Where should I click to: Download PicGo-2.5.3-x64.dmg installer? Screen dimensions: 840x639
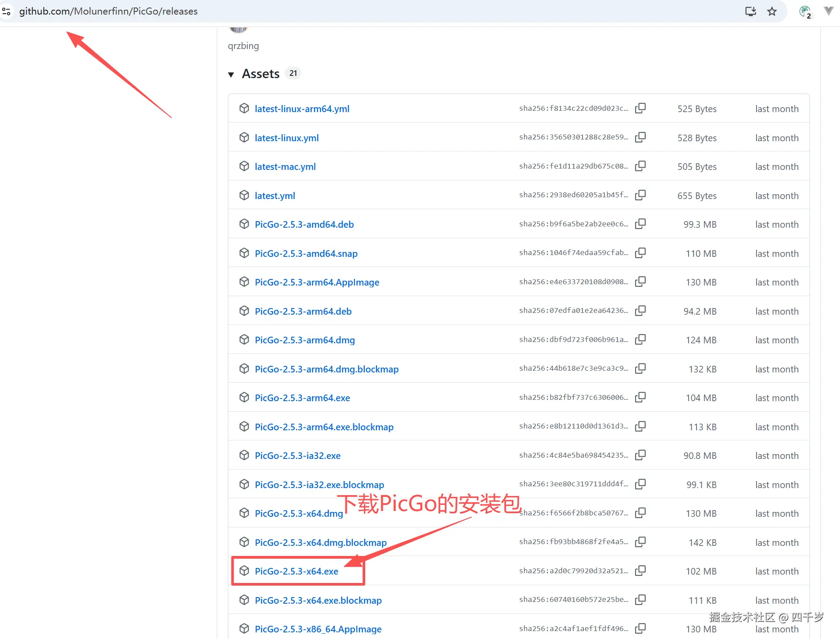click(x=299, y=513)
